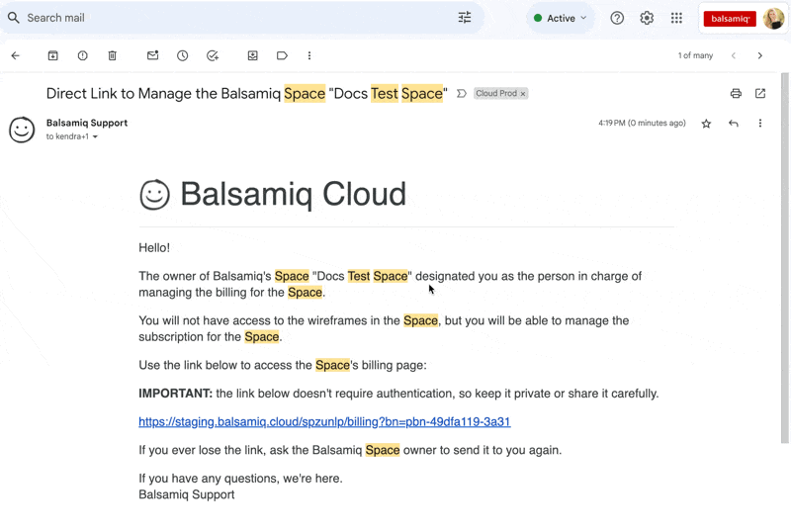Remove the Cloud Prod label
The image size is (791, 532).
[523, 94]
